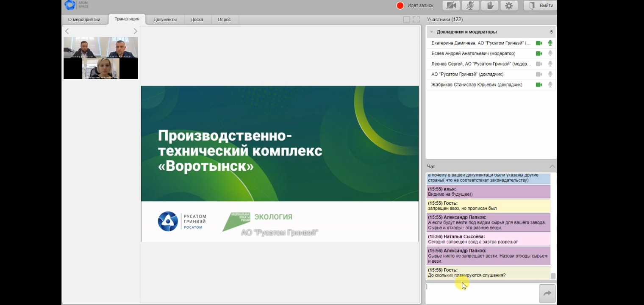Click the Atom Space logo

tap(77, 5)
